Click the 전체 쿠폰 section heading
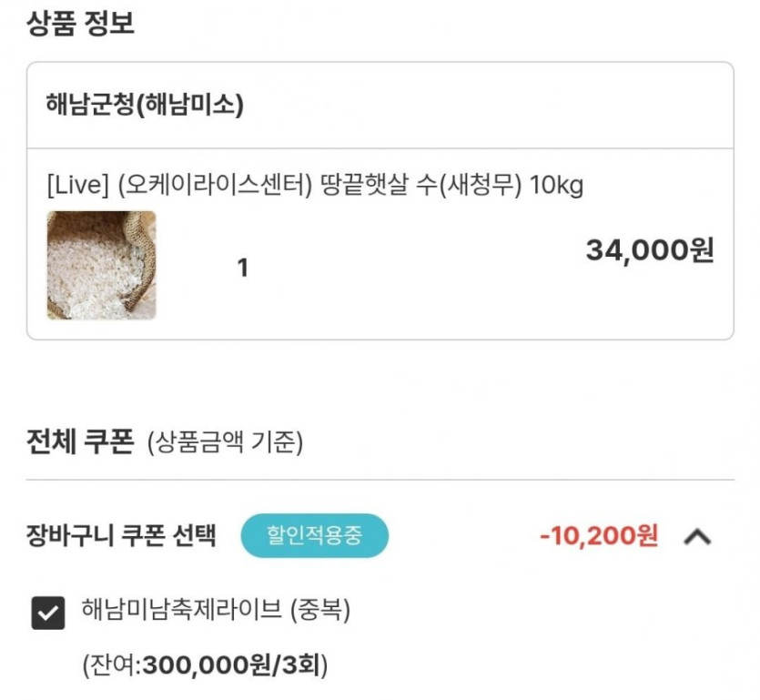The width and height of the screenshot is (760, 700). click(80, 443)
